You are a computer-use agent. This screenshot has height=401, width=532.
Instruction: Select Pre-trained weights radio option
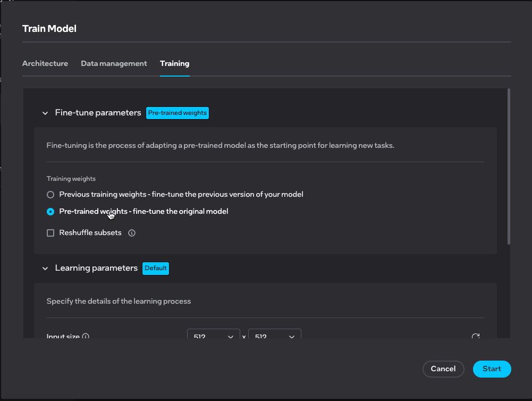tap(50, 212)
